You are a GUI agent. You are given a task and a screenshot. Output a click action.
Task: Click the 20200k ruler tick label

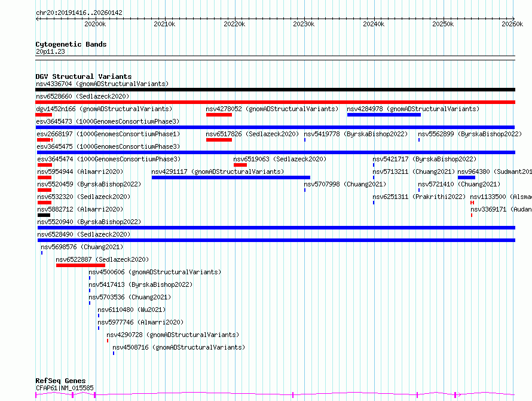(x=95, y=24)
